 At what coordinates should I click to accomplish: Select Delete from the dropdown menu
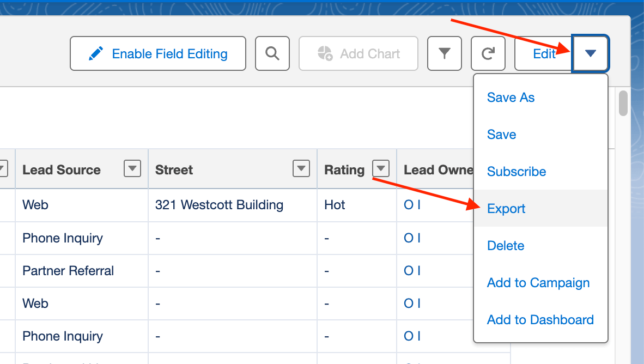[505, 245]
